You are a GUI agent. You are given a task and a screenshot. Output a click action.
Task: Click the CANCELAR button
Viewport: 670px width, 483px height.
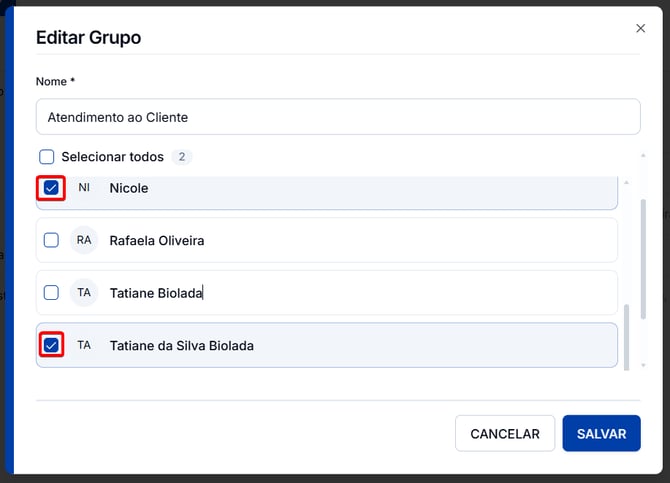(x=505, y=433)
